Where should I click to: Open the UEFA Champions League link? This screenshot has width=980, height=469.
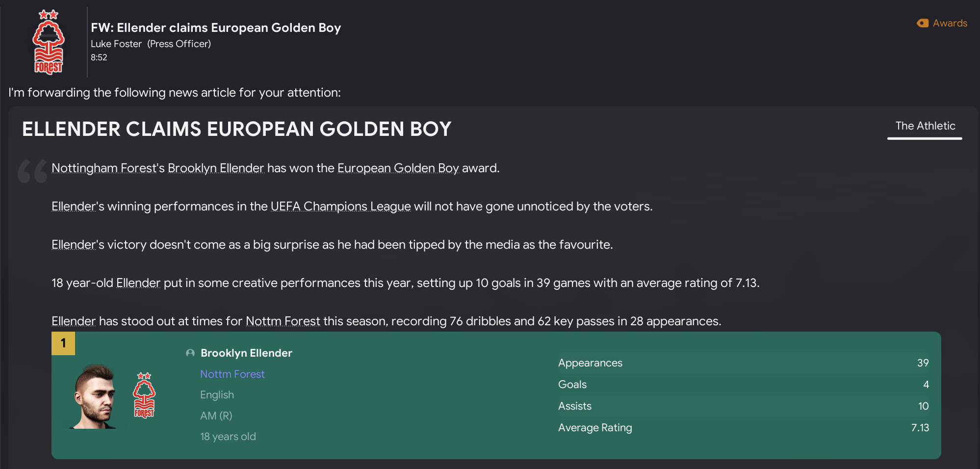pyautogui.click(x=340, y=207)
